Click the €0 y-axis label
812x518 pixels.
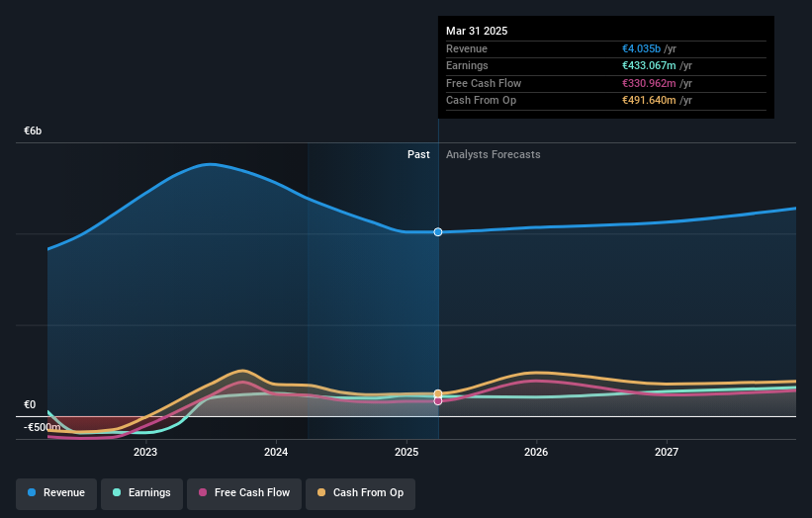click(x=30, y=404)
